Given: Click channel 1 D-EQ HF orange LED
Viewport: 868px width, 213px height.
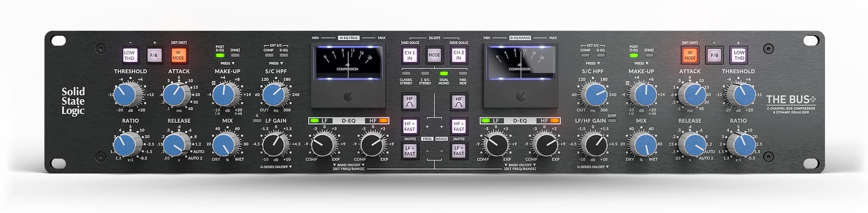Looking at the screenshot, I should click(x=383, y=121).
